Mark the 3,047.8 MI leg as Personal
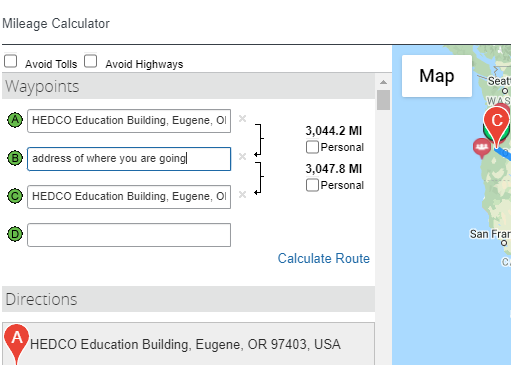Image resolution: width=511 pixels, height=365 pixels. pos(312,185)
